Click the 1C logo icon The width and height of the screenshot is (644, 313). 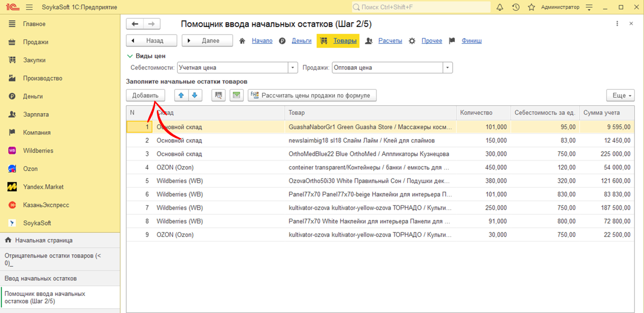12,7
